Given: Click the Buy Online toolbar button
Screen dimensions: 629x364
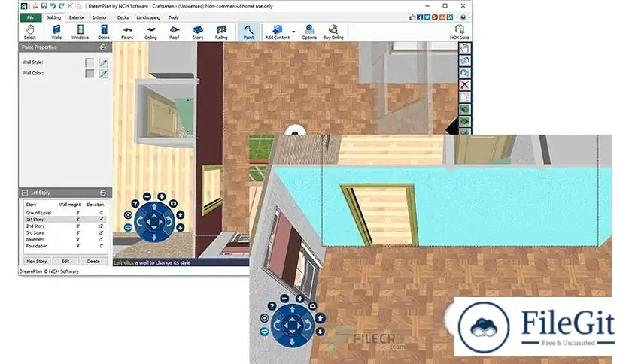Looking at the screenshot, I should point(333,32).
